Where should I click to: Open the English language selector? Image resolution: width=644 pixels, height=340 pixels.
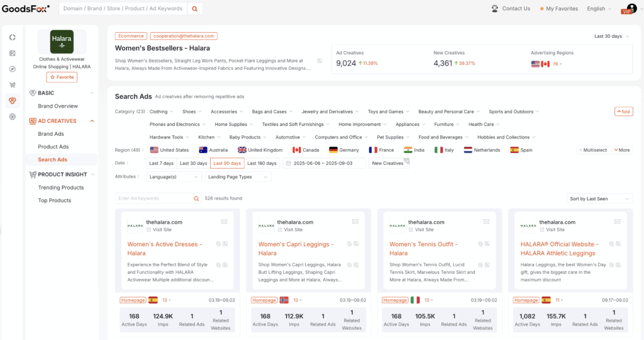pyautogui.click(x=599, y=9)
